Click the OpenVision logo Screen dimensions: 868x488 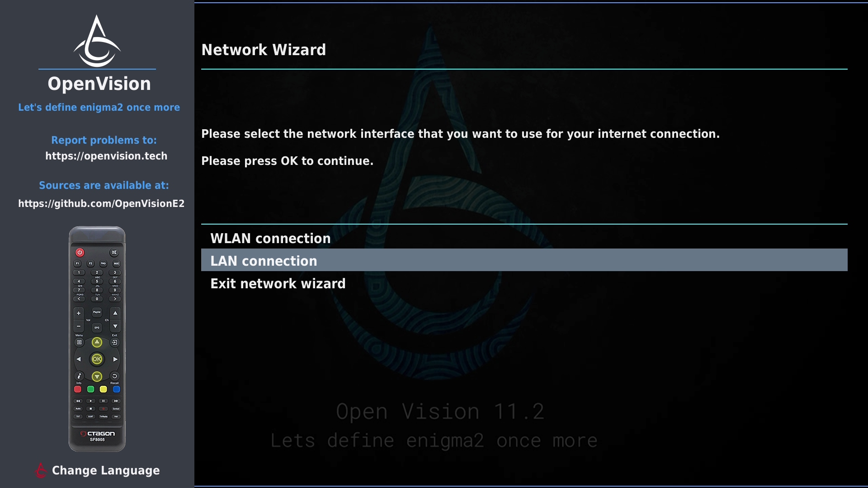click(97, 42)
